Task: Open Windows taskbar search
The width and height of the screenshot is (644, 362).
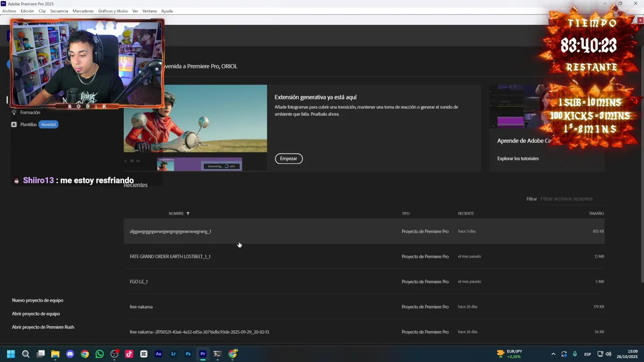Action: pyautogui.click(x=26, y=354)
